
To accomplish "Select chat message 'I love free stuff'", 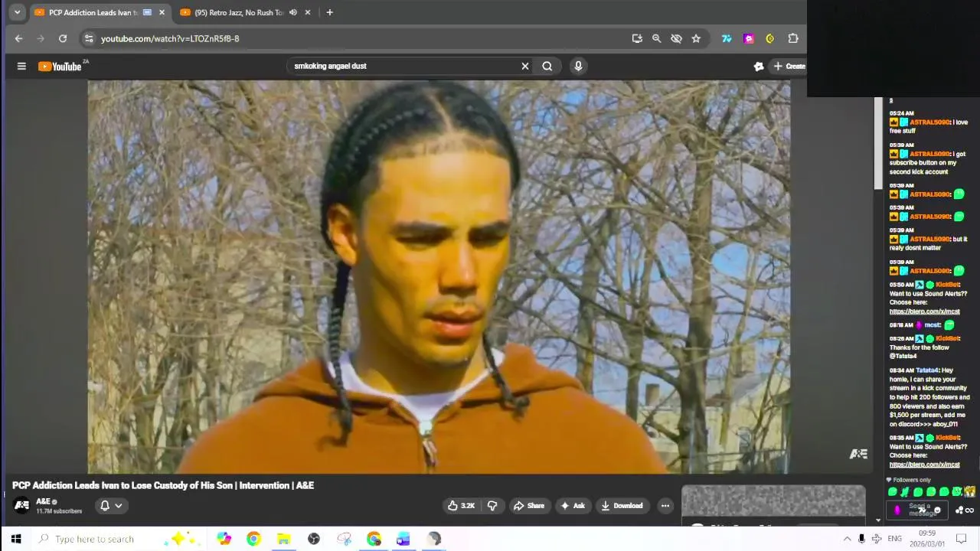I will (x=929, y=126).
